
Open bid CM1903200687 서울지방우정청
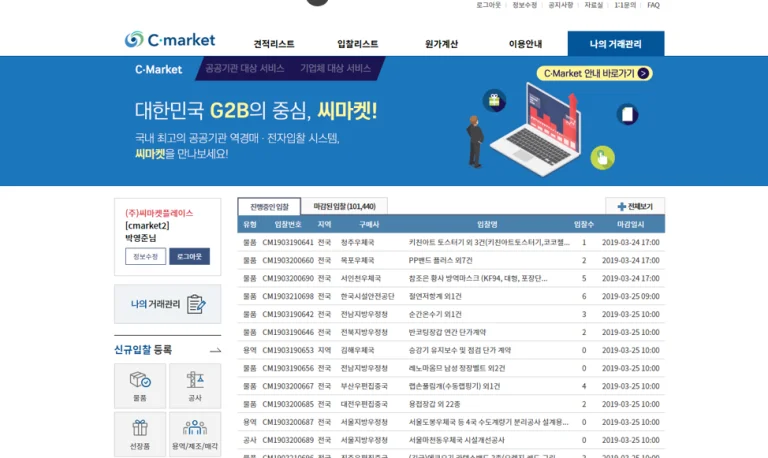451,422
